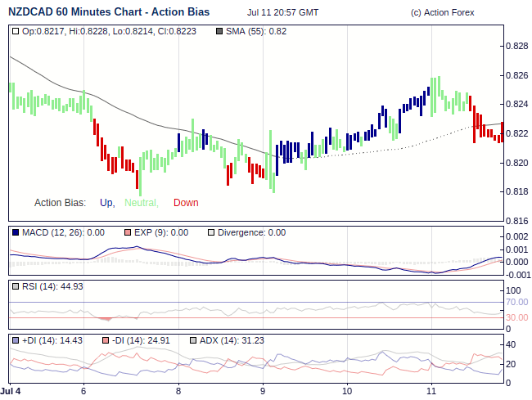Click the '11' date marker on time axis
The height and width of the screenshot is (400, 532).
point(432,390)
